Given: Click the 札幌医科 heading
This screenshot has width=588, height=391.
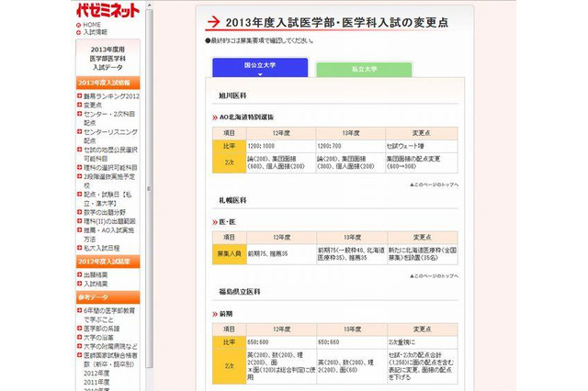Looking at the screenshot, I should (232, 200).
